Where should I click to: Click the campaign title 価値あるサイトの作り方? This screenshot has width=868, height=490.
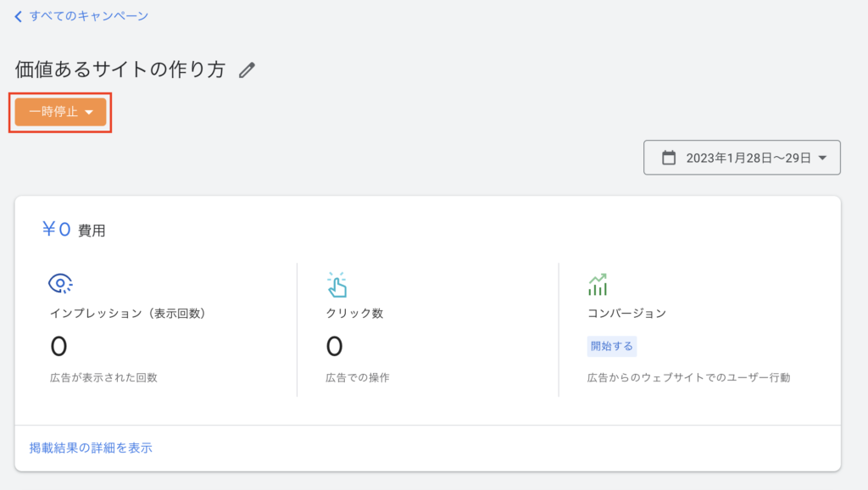click(120, 70)
